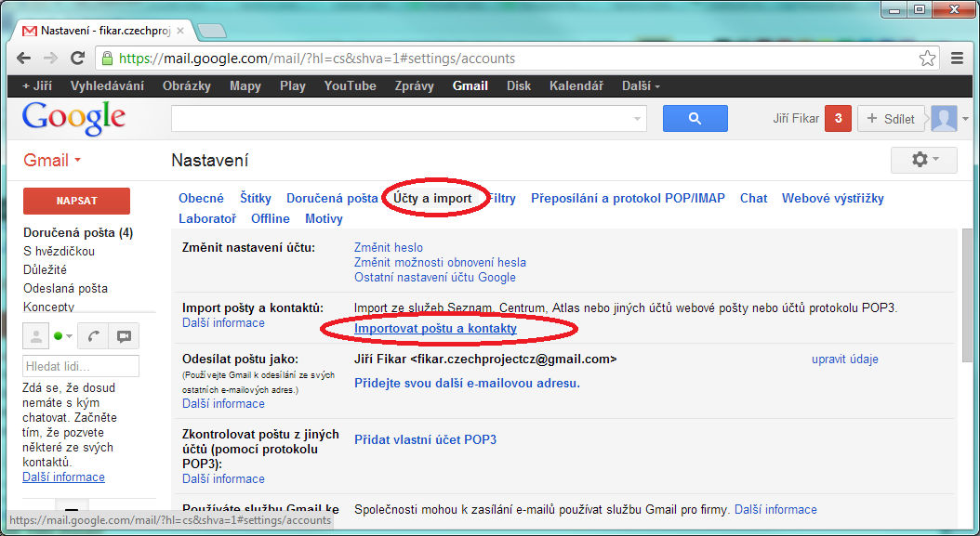Viewport: 980px width, 536px height.
Task: Switch to the Chat settings tab
Action: pyautogui.click(x=754, y=199)
